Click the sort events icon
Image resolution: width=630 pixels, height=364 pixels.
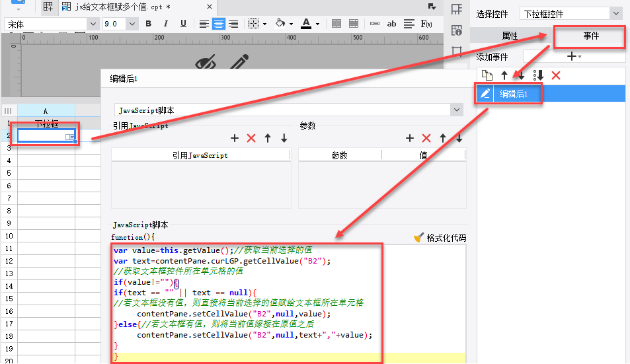538,75
